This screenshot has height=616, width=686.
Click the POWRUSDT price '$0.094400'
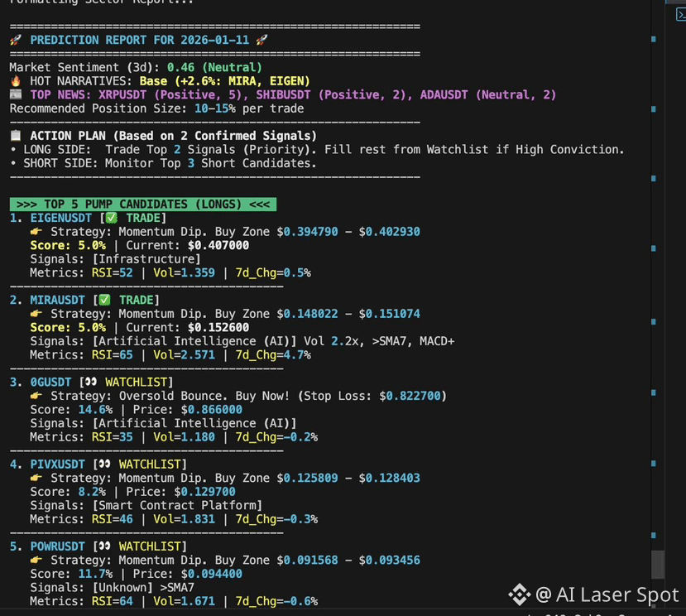tap(211, 574)
